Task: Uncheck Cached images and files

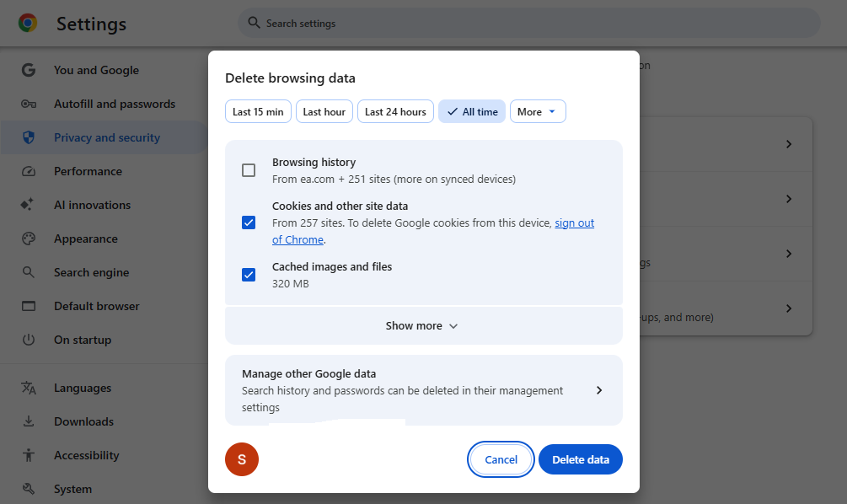Action: coord(249,275)
